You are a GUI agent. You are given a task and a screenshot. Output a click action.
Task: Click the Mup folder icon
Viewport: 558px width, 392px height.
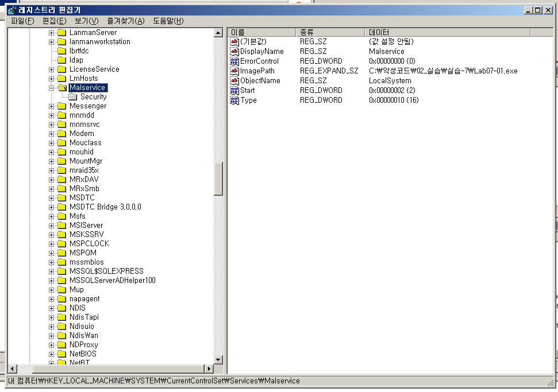pos(62,290)
